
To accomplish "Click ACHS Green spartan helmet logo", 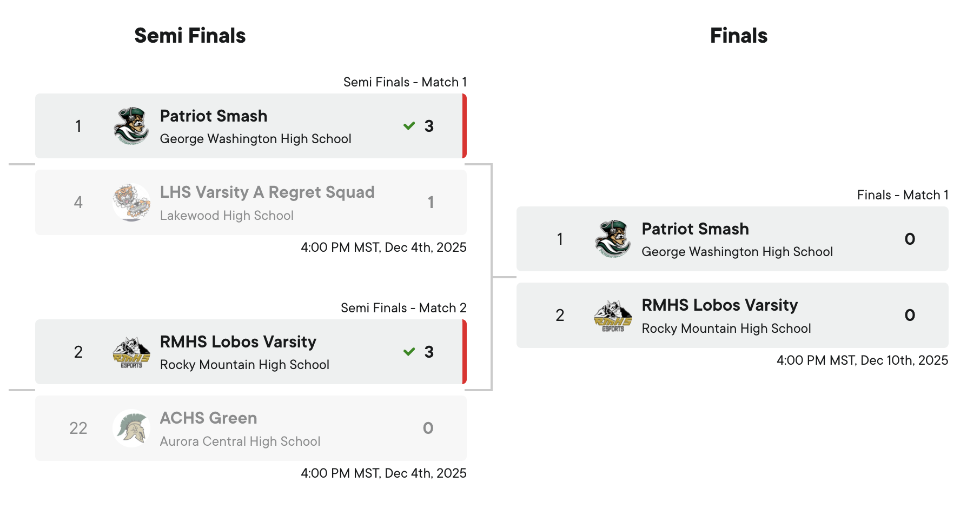I will coord(131,428).
